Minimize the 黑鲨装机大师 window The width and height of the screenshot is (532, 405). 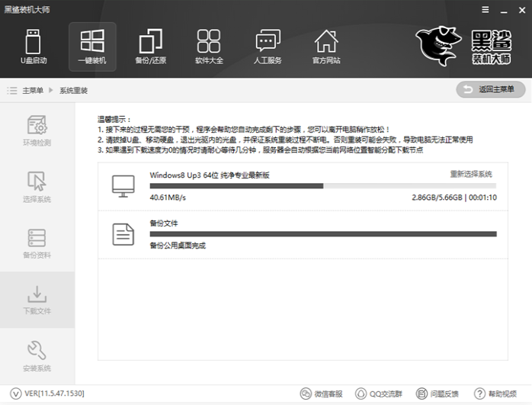tap(504, 11)
